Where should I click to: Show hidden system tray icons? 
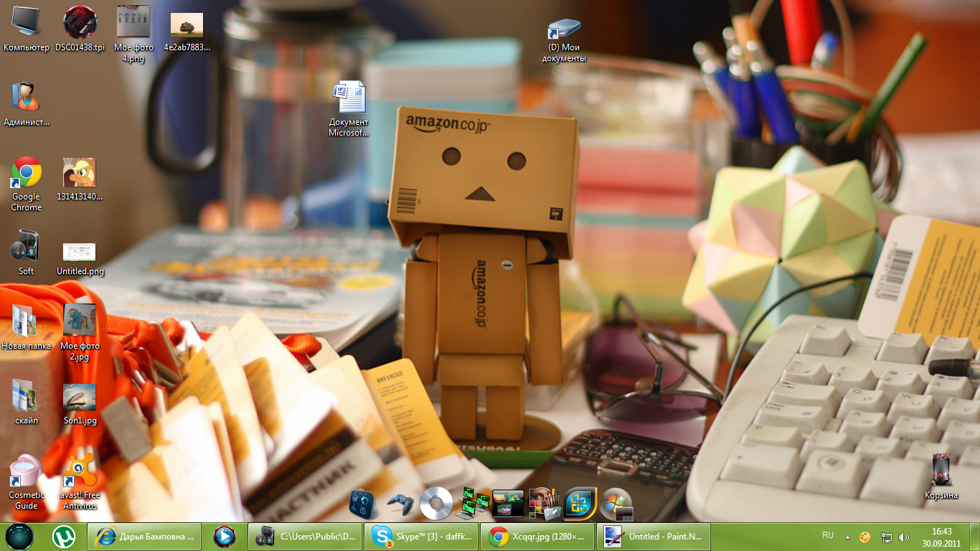tap(847, 537)
